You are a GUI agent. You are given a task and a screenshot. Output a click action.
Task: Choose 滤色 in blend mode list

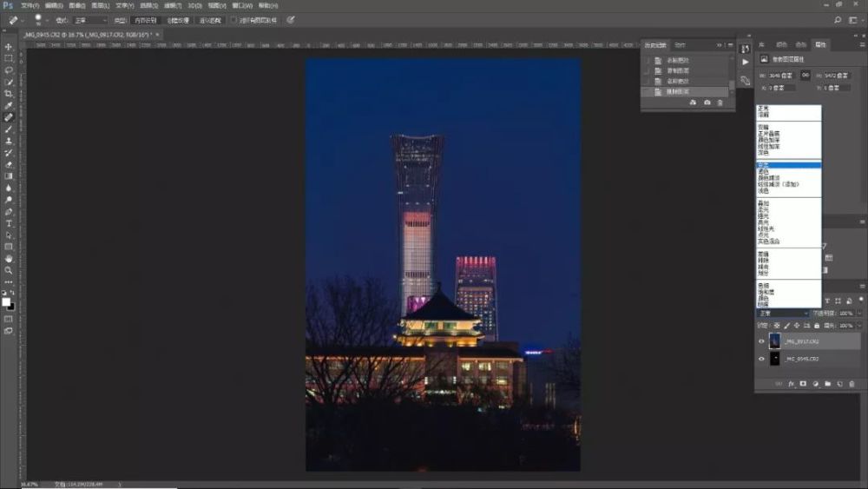[763, 172]
